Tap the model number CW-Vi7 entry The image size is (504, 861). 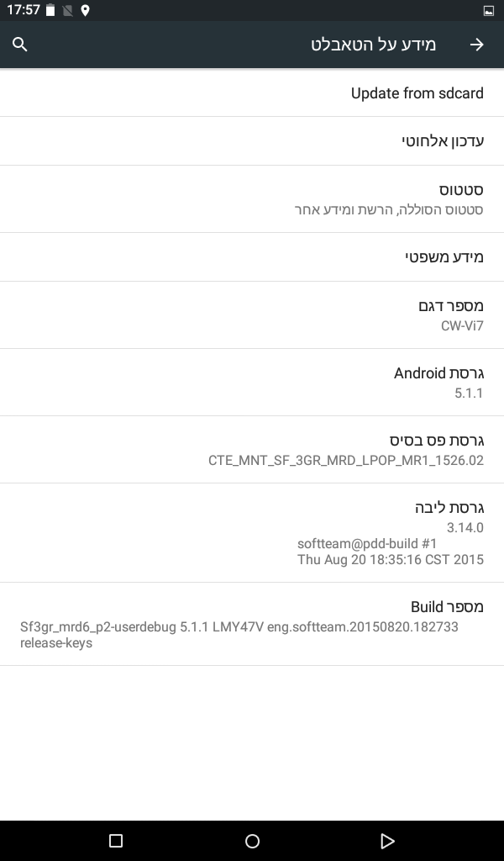[x=252, y=314]
